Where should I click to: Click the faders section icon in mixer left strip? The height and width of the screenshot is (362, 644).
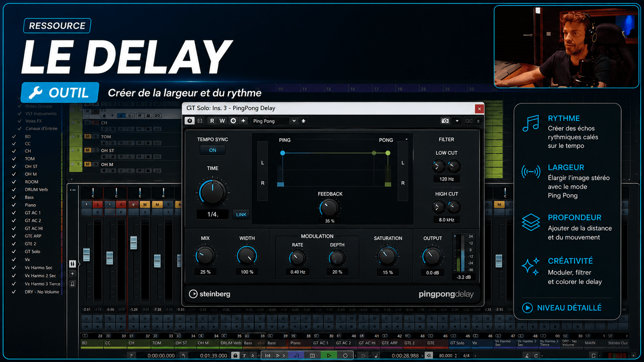coord(73,264)
